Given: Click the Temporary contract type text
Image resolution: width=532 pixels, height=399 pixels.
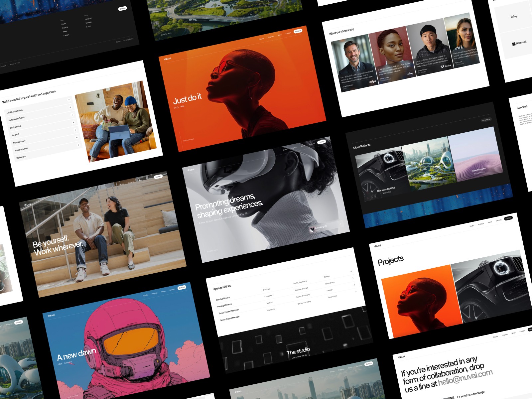Looking at the screenshot, I should (x=269, y=296).
